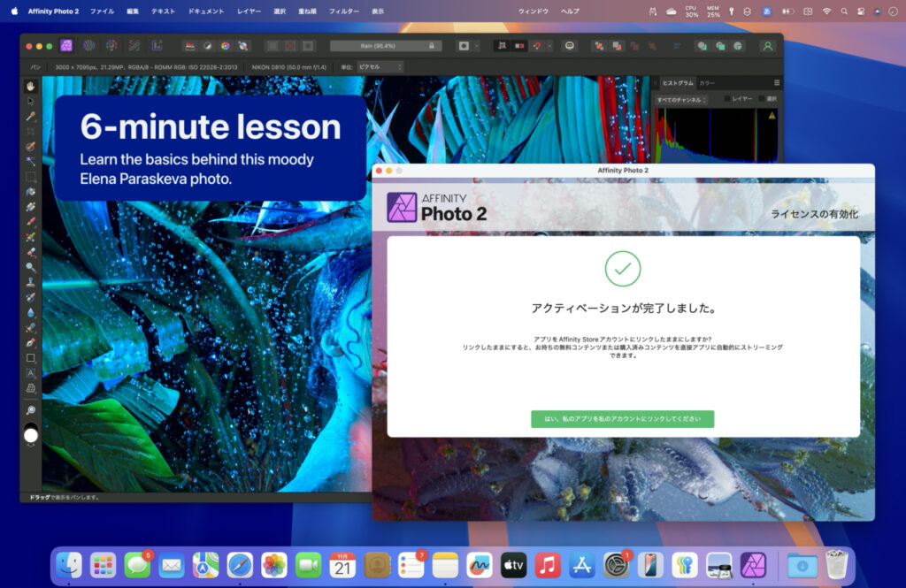Viewport: 906px width, 588px height.
Task: Open the すべてのチャンネル channel dropdown
Action: pos(680,99)
